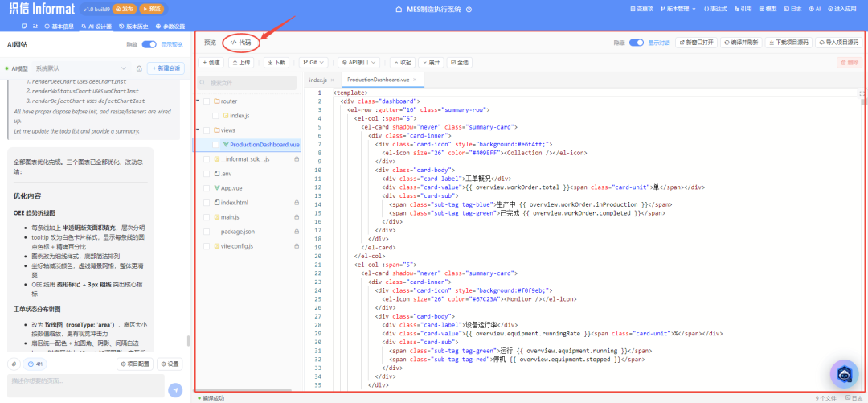Click the 项目配置 button
Image resolution: width=868 pixels, height=403 pixels.
[x=135, y=364]
